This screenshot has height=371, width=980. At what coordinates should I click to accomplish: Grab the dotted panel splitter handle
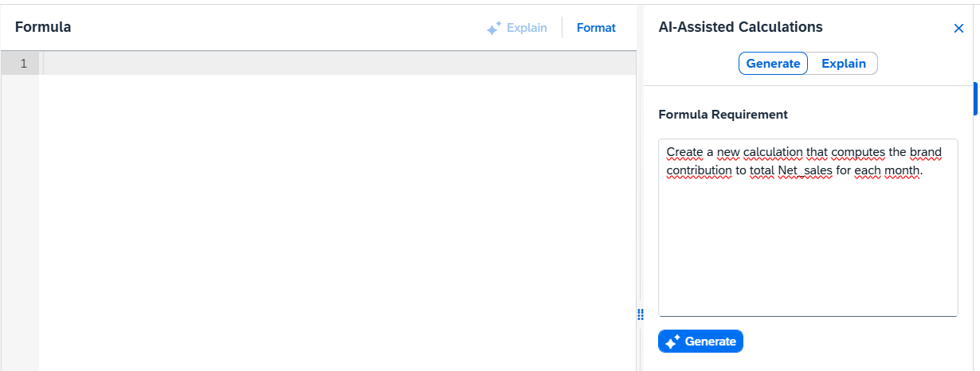[640, 314]
